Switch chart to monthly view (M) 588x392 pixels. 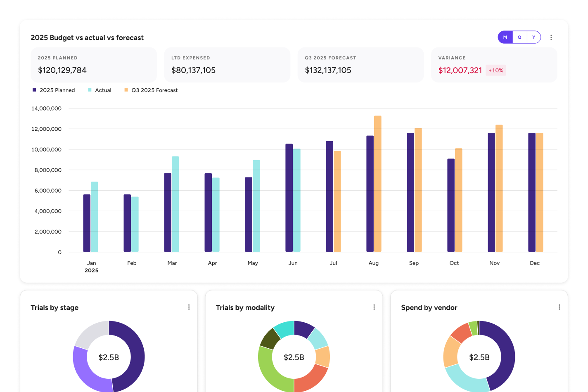point(505,37)
